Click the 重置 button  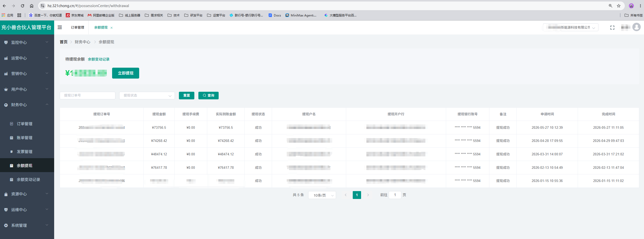coord(186,95)
